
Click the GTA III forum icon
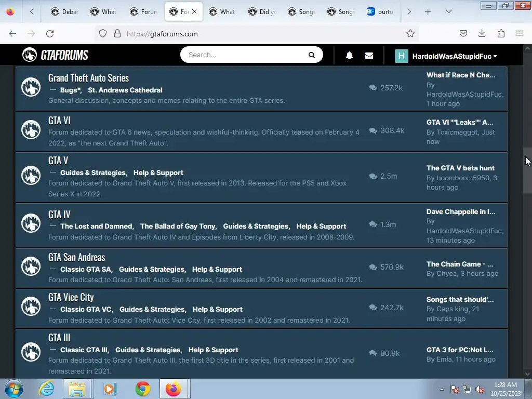pos(31,352)
